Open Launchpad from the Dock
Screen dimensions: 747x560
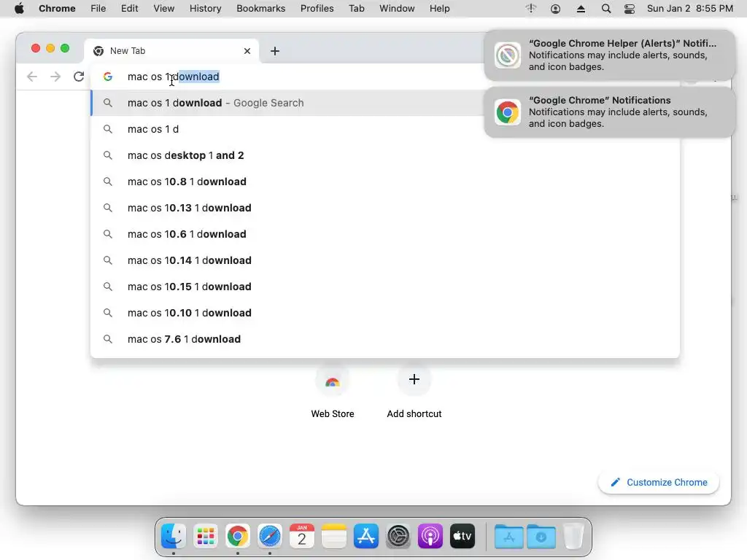point(205,536)
